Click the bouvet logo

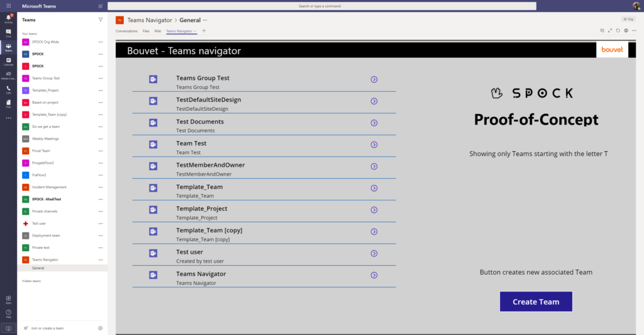pyautogui.click(x=612, y=49)
